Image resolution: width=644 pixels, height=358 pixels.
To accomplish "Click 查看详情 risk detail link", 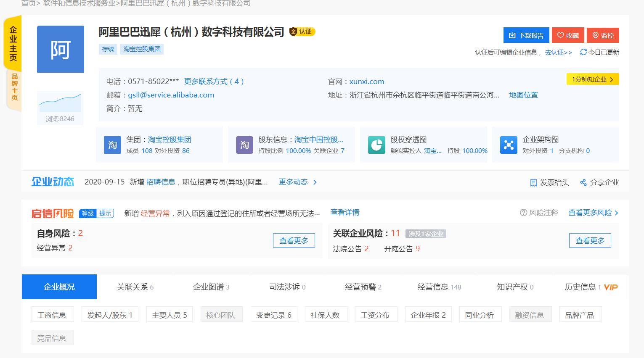I will click(345, 212).
